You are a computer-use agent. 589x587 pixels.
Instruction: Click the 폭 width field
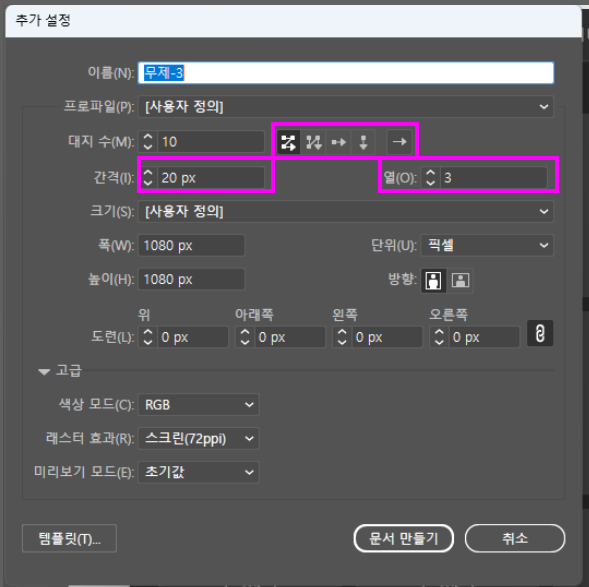(x=192, y=245)
